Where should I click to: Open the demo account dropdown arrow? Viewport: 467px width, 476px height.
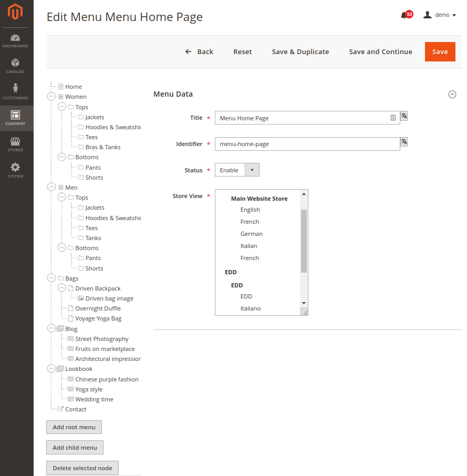click(x=454, y=15)
